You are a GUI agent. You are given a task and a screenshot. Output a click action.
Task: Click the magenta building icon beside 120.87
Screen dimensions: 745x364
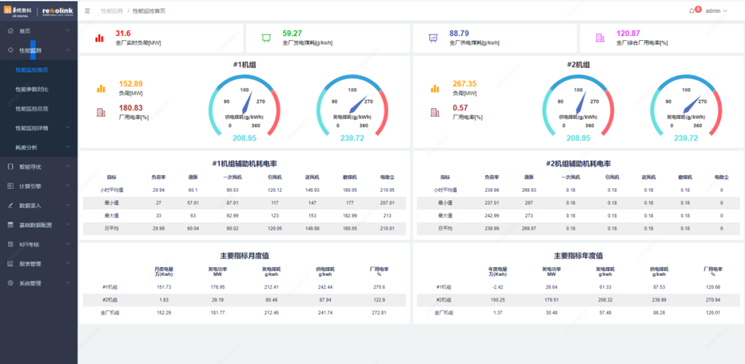pos(600,38)
